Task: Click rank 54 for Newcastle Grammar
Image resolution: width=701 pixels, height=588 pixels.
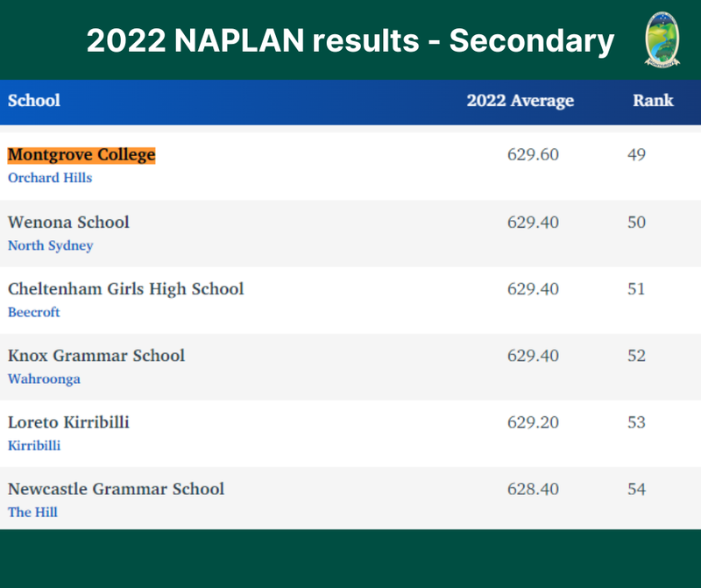Action: click(636, 489)
